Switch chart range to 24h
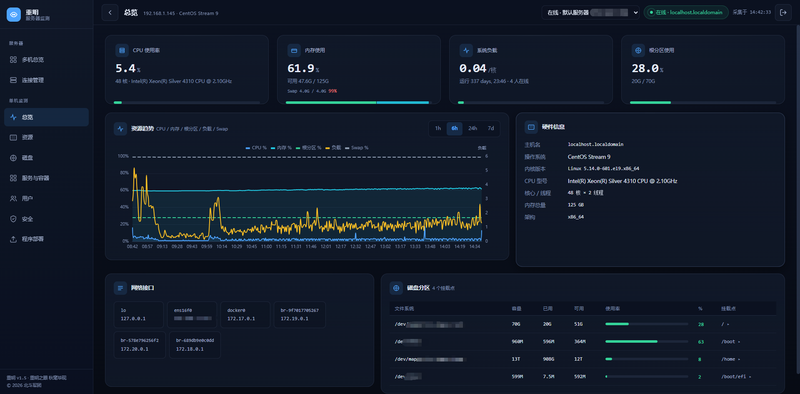 pyautogui.click(x=473, y=129)
